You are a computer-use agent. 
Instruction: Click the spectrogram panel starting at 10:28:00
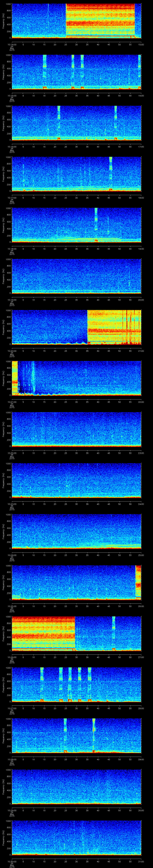tap(77, 736)
